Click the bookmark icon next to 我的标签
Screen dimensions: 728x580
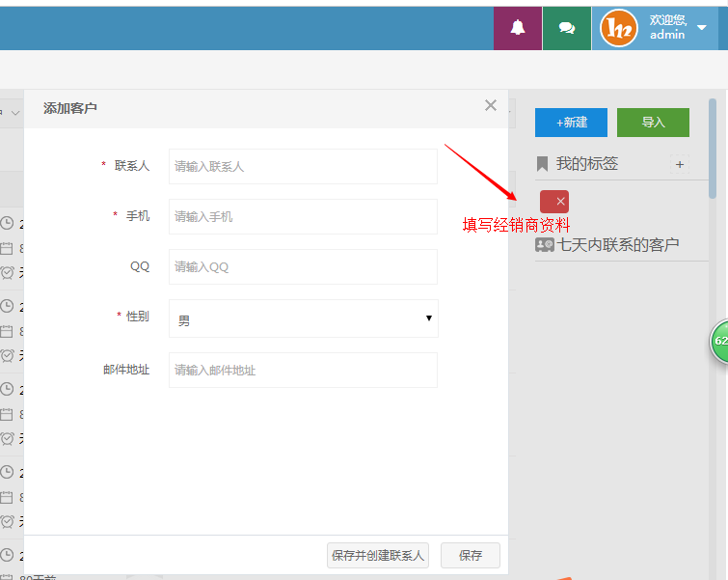[x=543, y=164]
